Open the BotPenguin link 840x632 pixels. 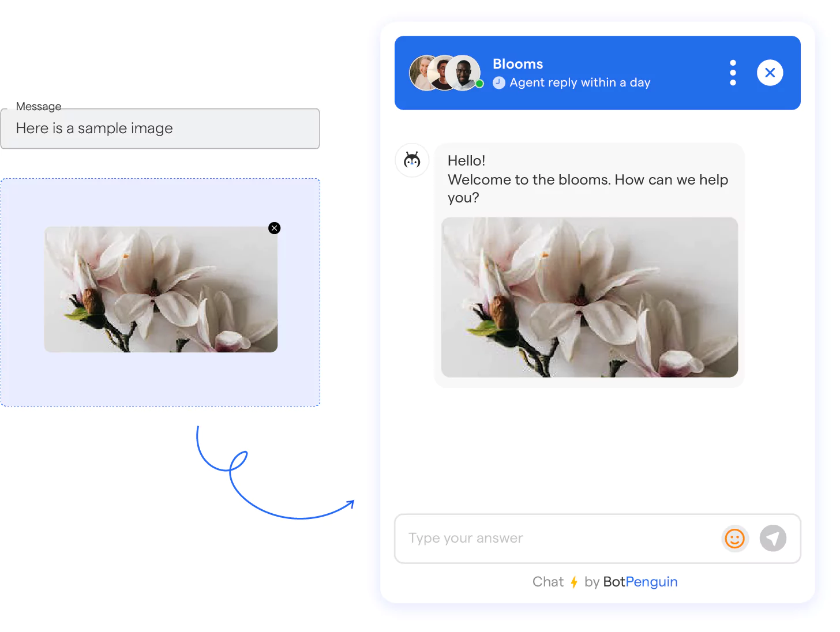[640, 582]
